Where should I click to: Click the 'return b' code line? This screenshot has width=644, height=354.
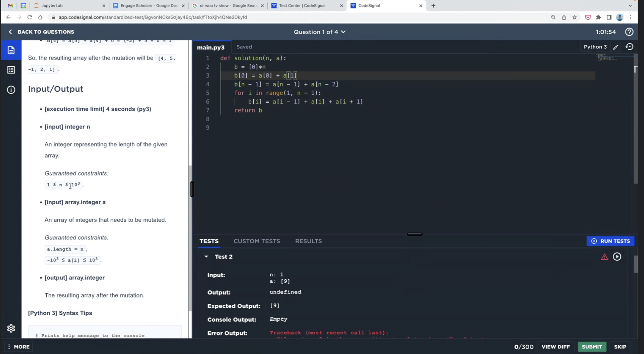tap(248, 110)
